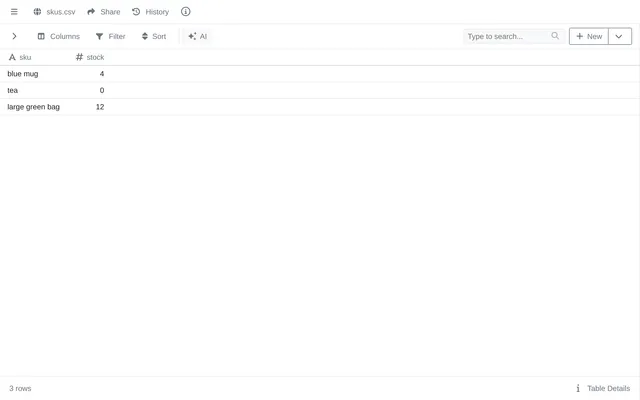The height and width of the screenshot is (400, 640).
Task: Click the stock column header
Action: pos(90,58)
